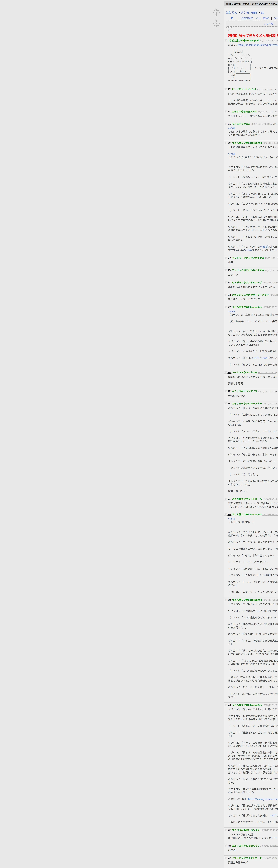
Task: Click poster name ピッピ@ジュナイパーZ
Action: [x=244, y=89]
